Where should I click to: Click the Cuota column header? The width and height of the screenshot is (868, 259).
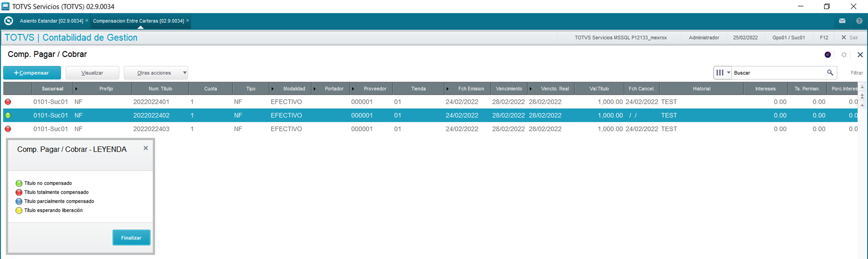[x=211, y=89]
